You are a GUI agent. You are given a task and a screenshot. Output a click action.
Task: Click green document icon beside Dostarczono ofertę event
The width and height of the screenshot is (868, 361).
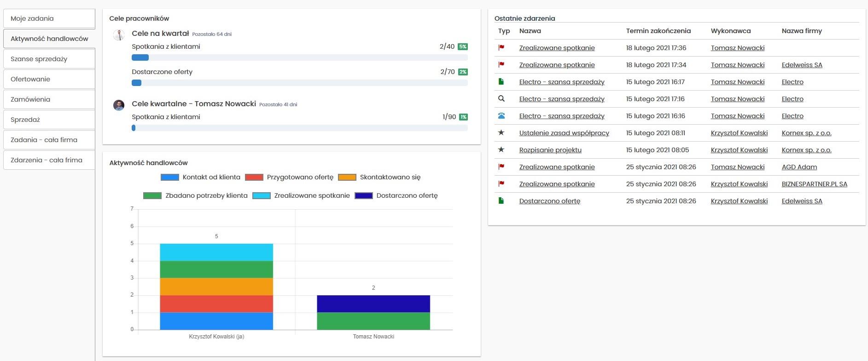[501, 201]
